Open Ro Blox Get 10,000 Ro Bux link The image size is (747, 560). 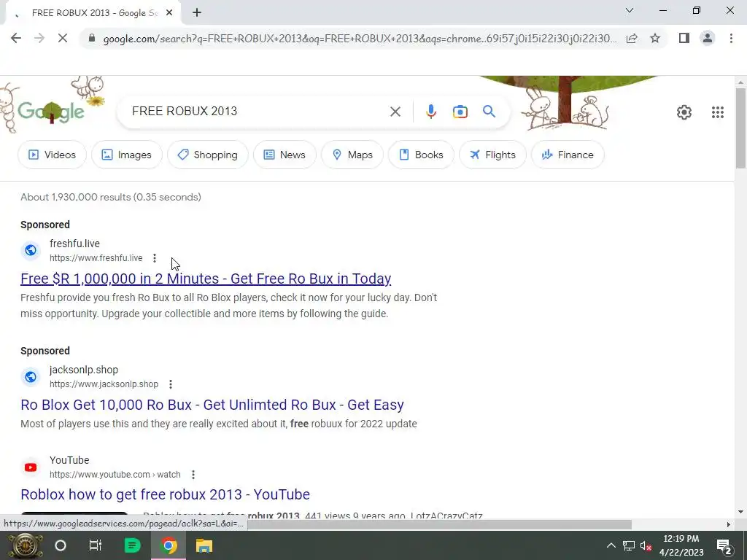click(x=212, y=405)
